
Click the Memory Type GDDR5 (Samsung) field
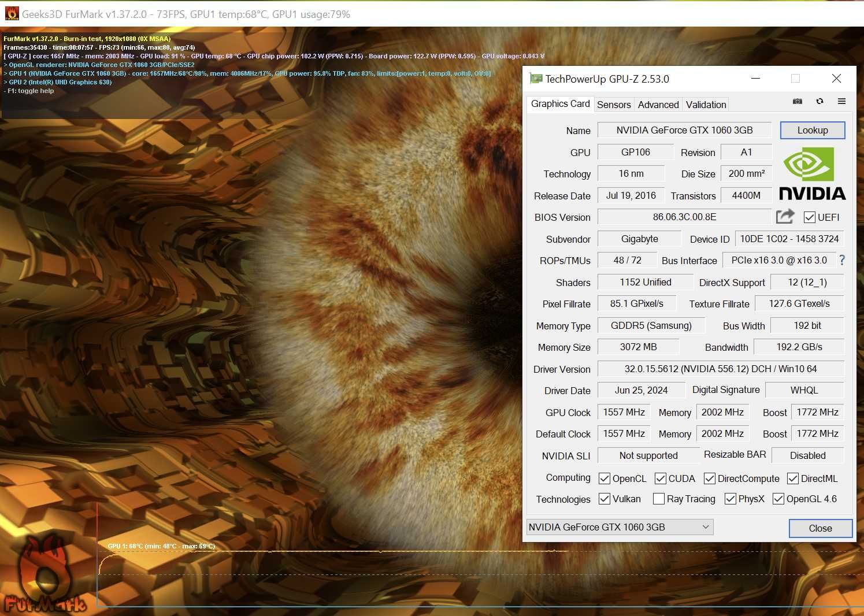(x=651, y=325)
